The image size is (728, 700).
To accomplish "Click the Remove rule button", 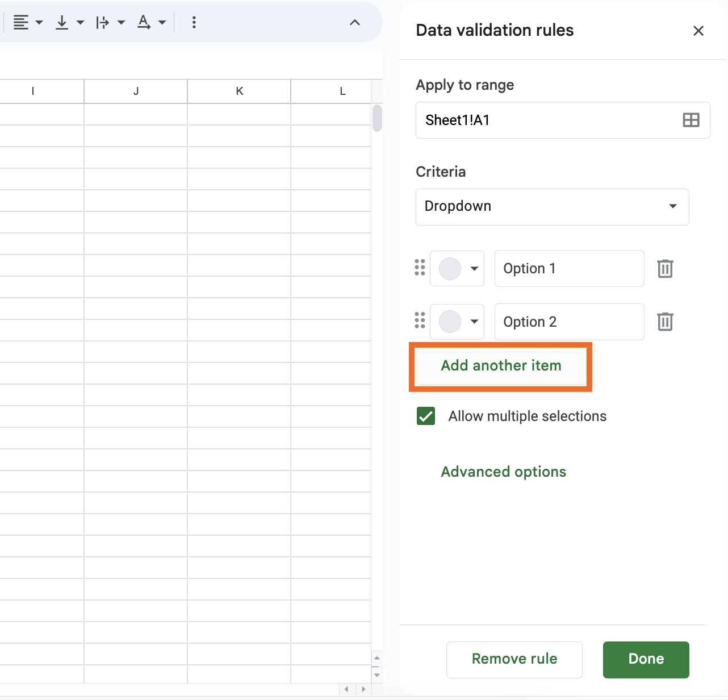I will [x=514, y=659].
